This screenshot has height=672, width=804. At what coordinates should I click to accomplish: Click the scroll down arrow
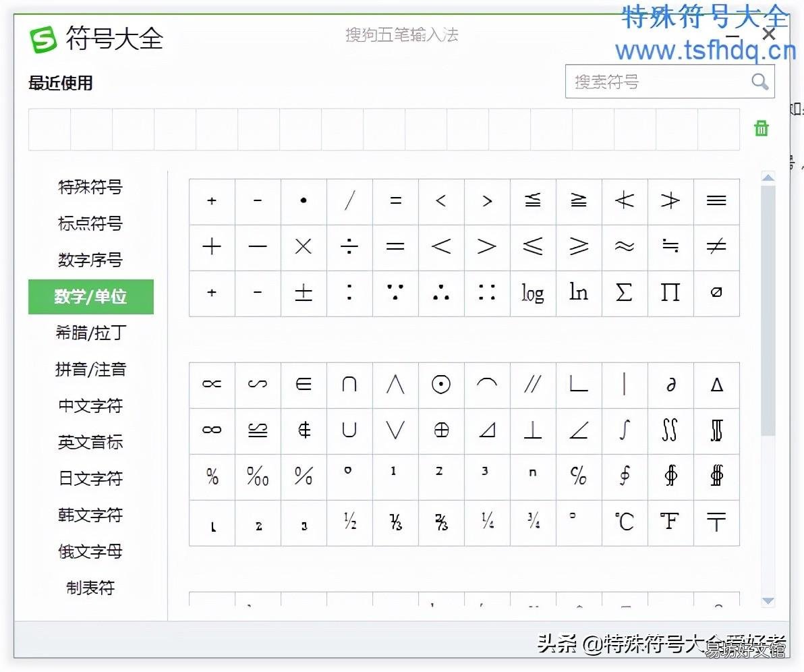click(x=768, y=600)
